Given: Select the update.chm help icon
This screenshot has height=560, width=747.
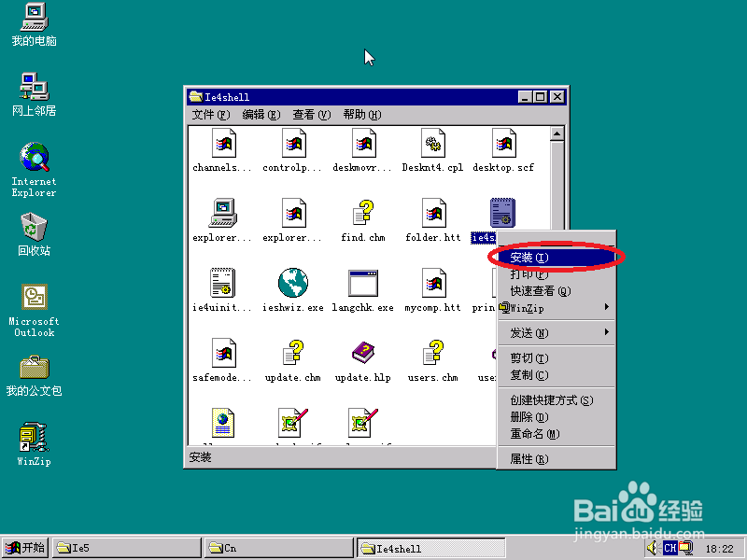Looking at the screenshot, I should (x=292, y=353).
